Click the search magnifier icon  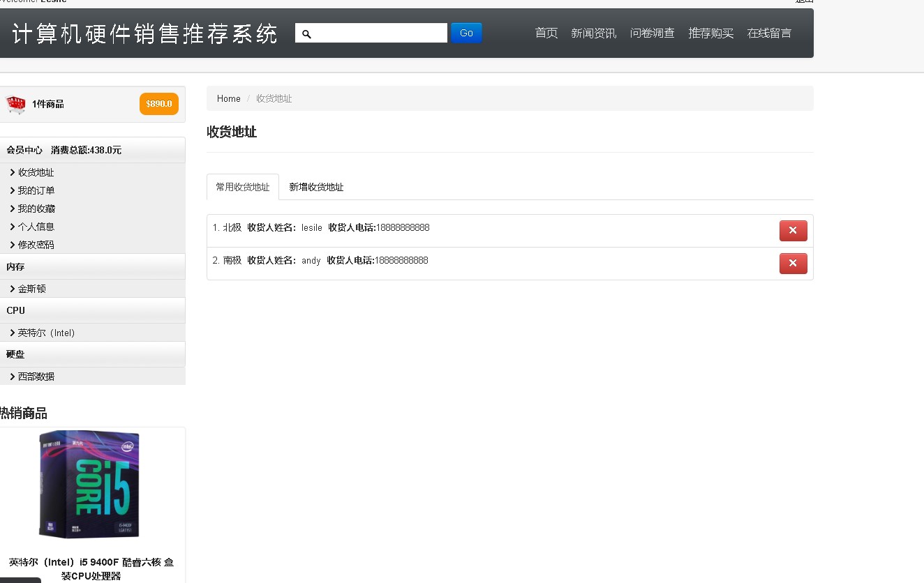tap(306, 33)
